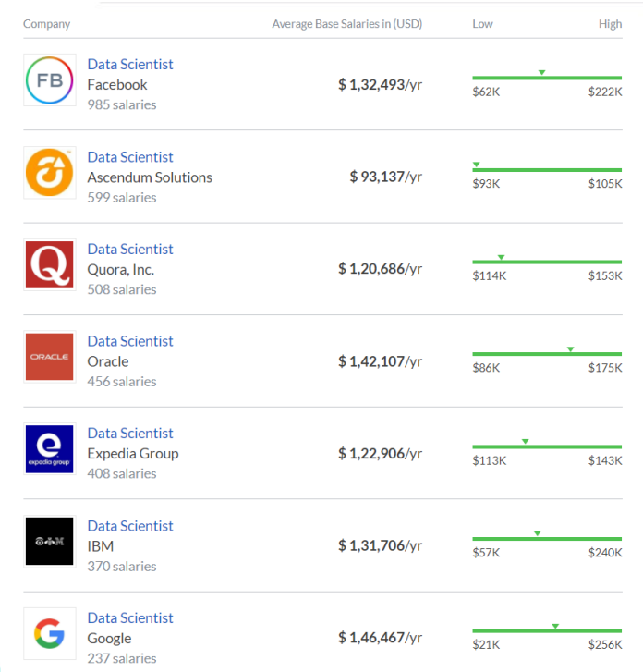Click the red Oracle logo
This screenshot has width=643, height=672.
pyautogui.click(x=50, y=357)
